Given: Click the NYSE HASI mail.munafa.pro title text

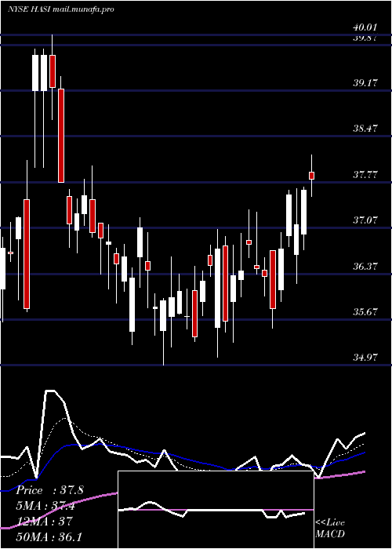Looking at the screenshot, I should tap(61, 9).
